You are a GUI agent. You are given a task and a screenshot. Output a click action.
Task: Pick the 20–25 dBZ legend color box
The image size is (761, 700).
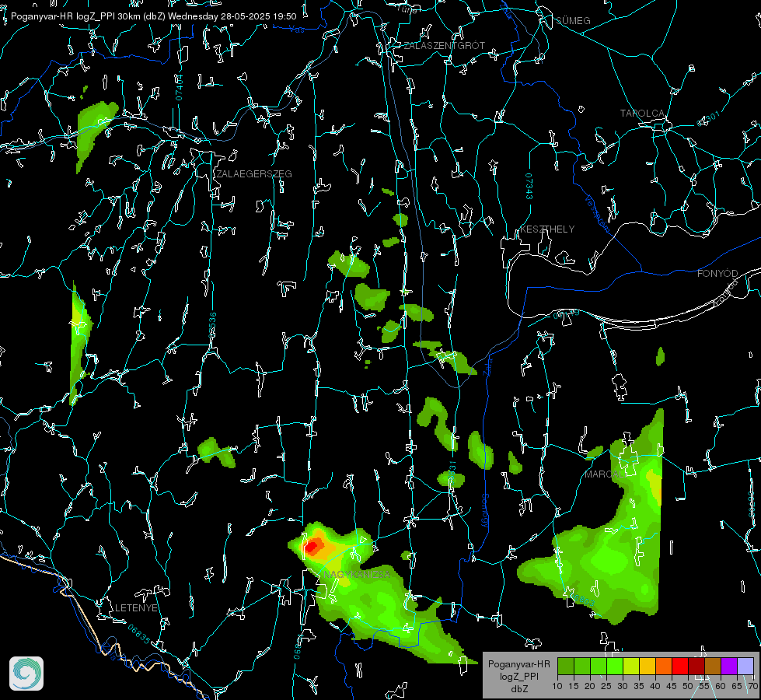coord(599,666)
